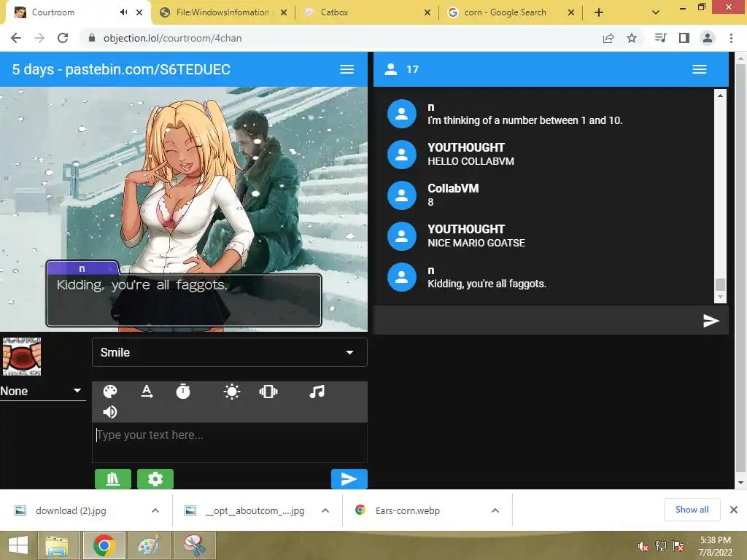747x560 pixels.
Task: Open the Windows Start menu
Action: (18, 545)
